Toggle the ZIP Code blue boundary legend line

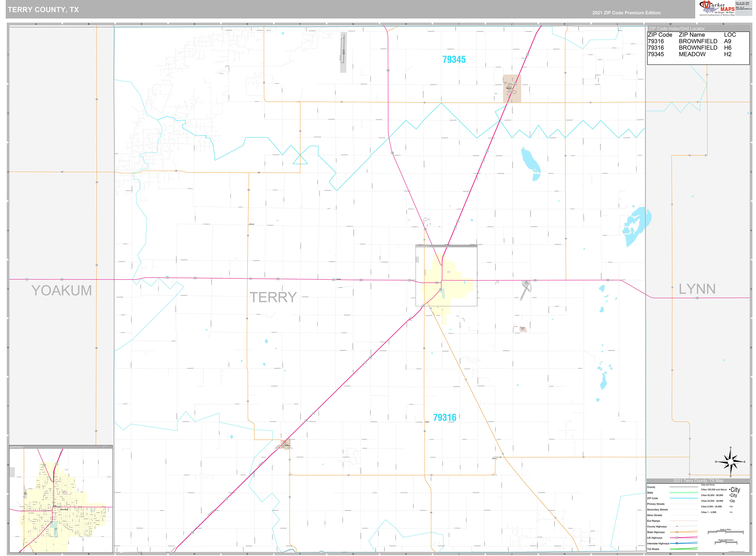pos(684,498)
